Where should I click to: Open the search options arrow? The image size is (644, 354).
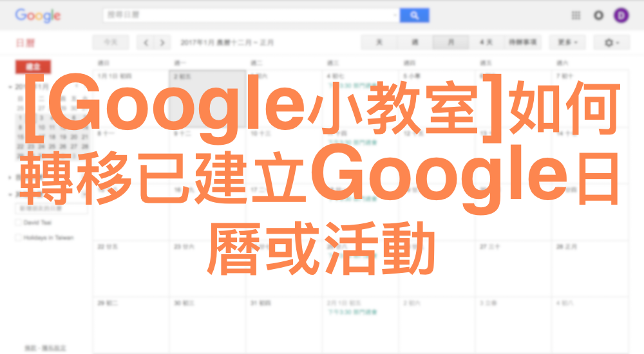coord(394,15)
